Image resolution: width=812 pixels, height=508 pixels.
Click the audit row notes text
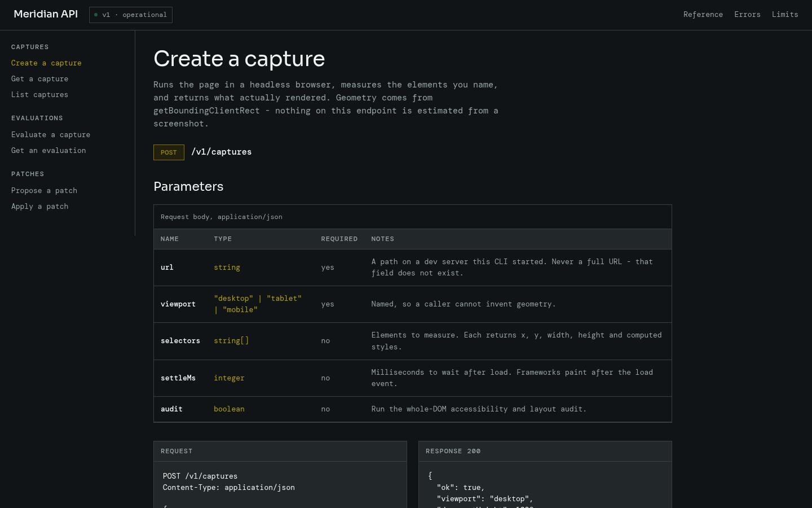479,409
